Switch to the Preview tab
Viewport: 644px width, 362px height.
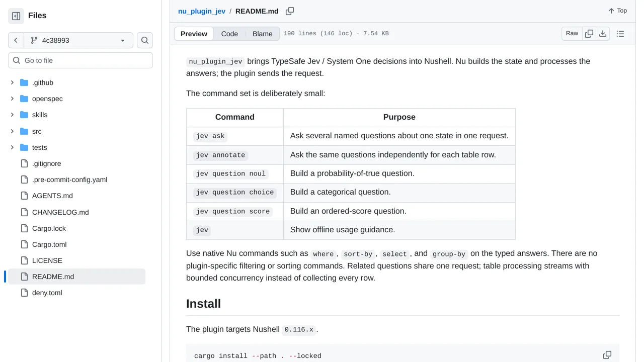point(194,34)
